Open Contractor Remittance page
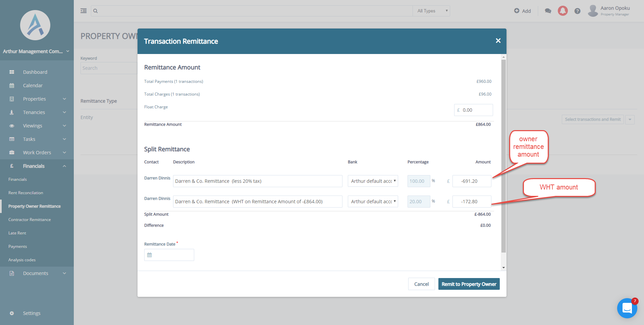The image size is (644, 325). tap(30, 220)
